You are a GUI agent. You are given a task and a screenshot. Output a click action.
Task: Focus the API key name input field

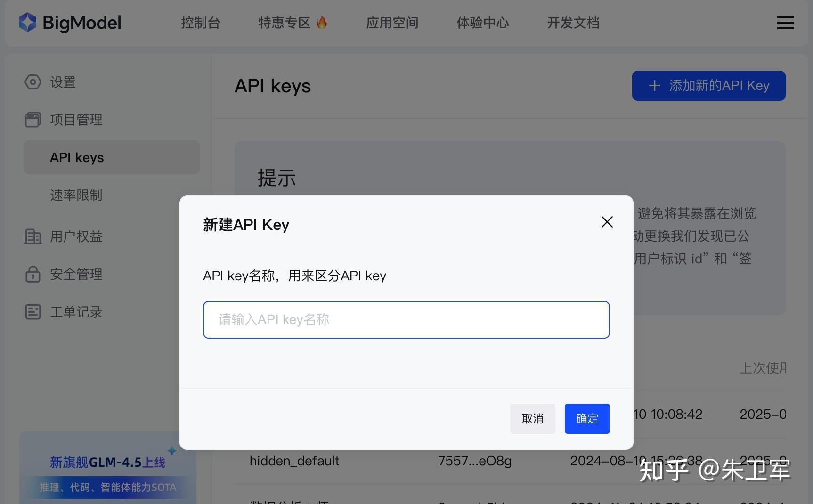coord(406,320)
